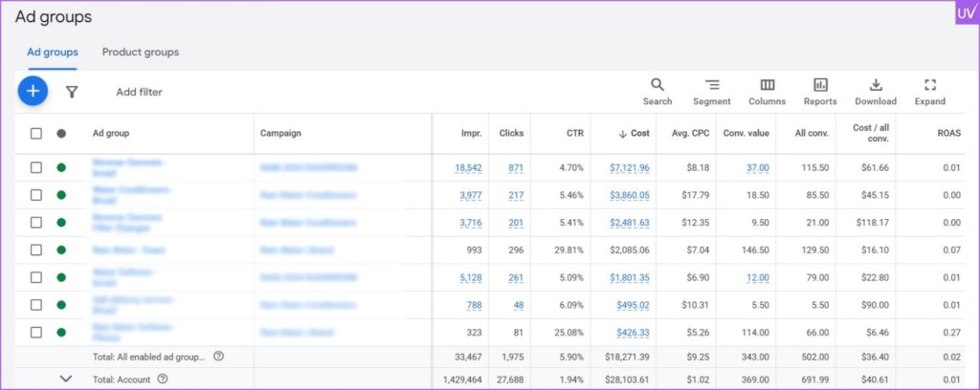Switch to the Product groups tab

coord(141,53)
